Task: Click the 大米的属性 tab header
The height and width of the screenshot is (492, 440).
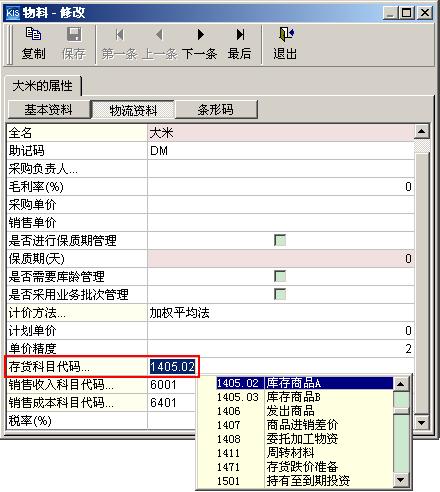Action: (43, 86)
